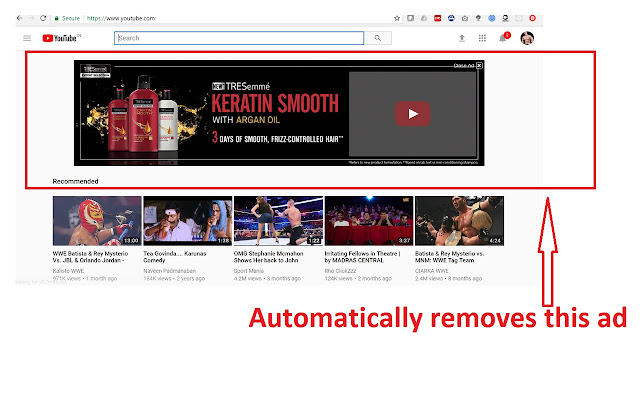Open the Naveen Padmanaban channel link
The height and width of the screenshot is (400, 640).
pyautogui.click(x=169, y=271)
